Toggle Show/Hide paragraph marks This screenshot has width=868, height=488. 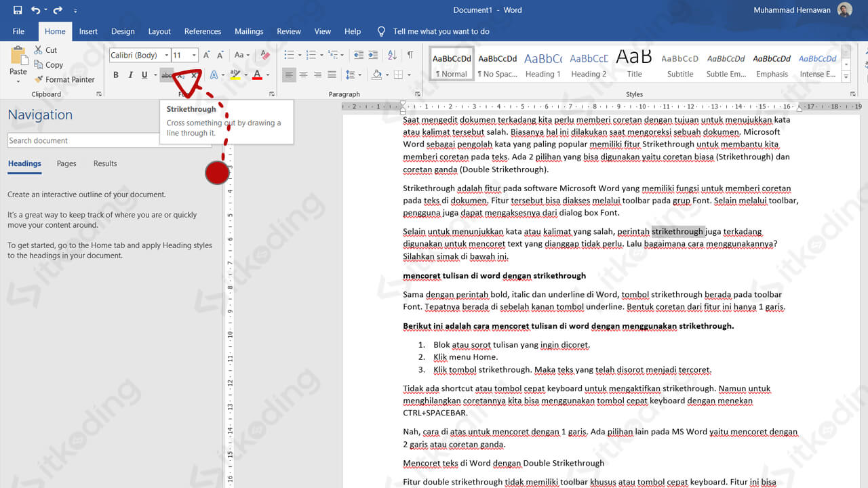(x=410, y=56)
